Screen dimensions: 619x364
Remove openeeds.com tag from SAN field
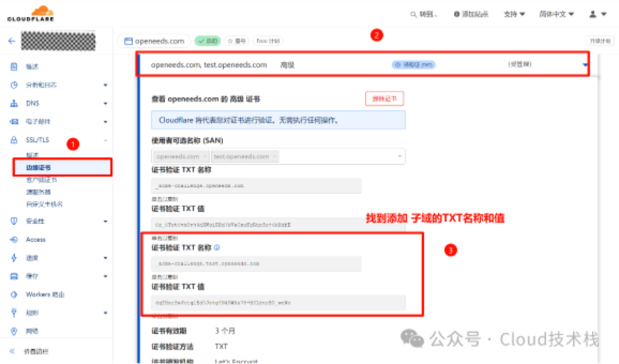click(205, 156)
